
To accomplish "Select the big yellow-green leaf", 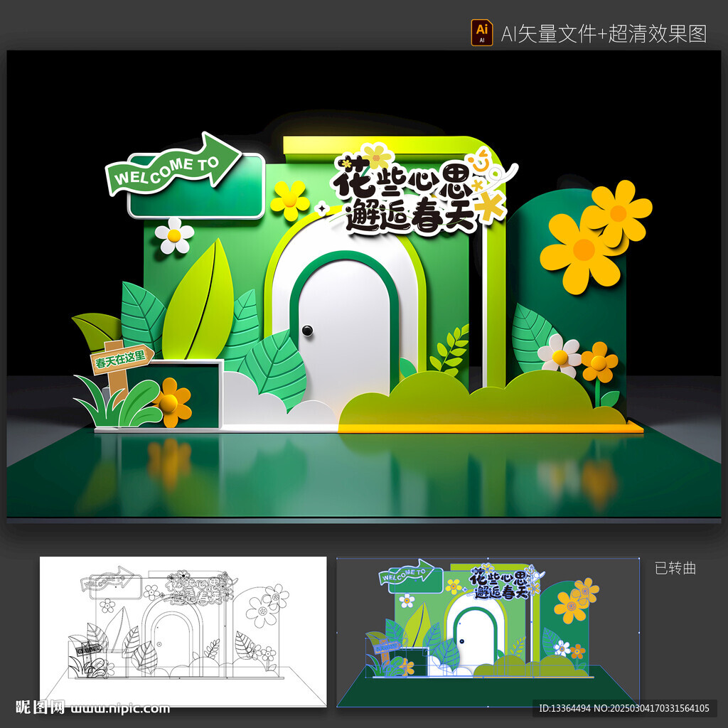I will 199,302.
